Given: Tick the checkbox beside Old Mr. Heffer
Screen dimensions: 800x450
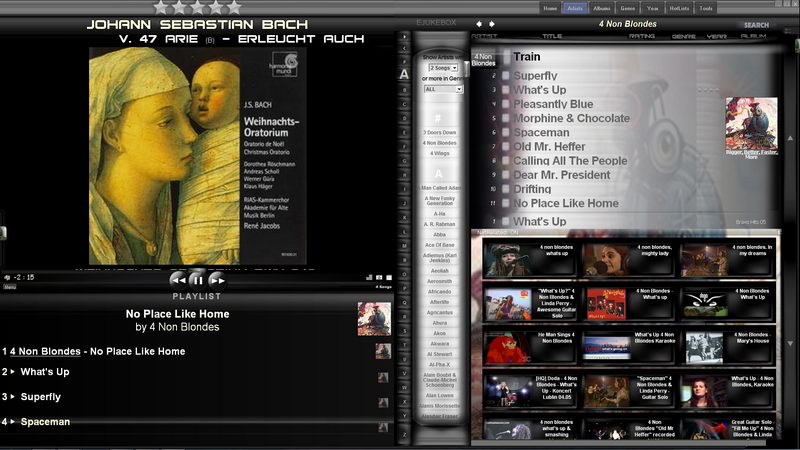Looking at the screenshot, I should [x=506, y=146].
